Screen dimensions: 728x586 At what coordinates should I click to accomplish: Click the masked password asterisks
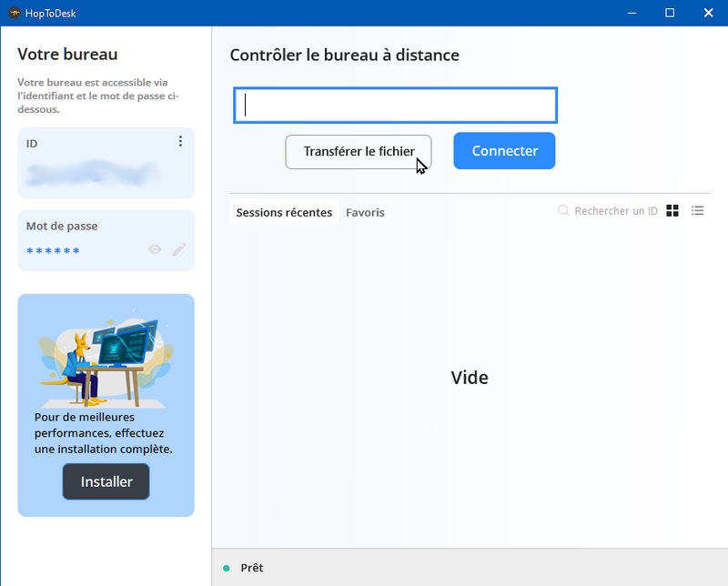53,250
